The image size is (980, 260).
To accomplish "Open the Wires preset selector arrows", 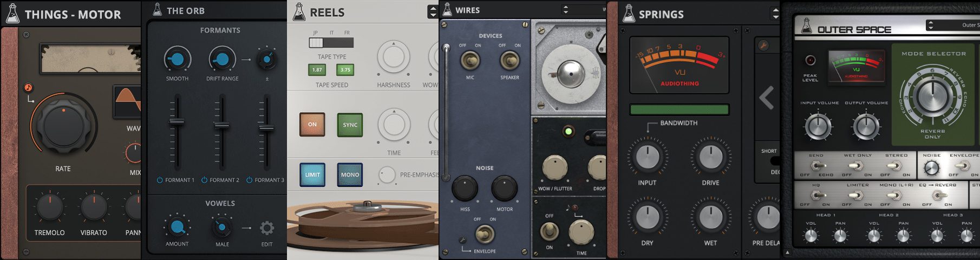I will tap(566, 10).
